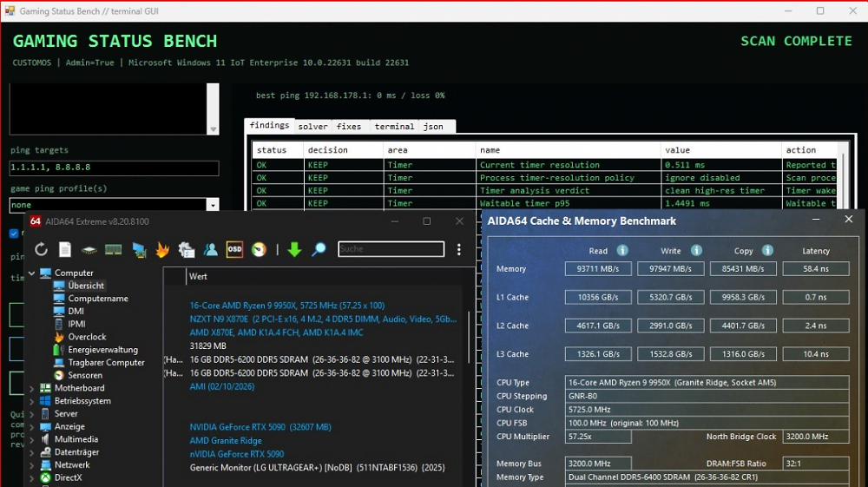The width and height of the screenshot is (868, 487).
Task: Select Tragbarer Computer in the tree
Action: (106, 363)
